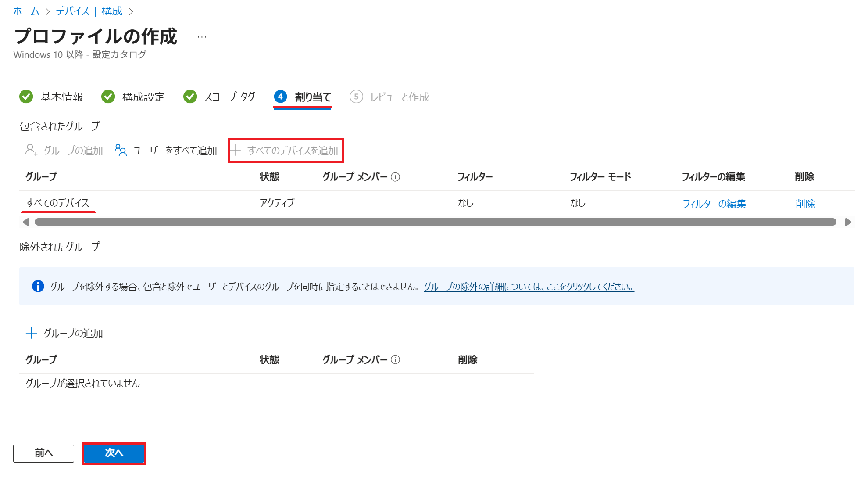Click the 次へ button

click(x=114, y=453)
